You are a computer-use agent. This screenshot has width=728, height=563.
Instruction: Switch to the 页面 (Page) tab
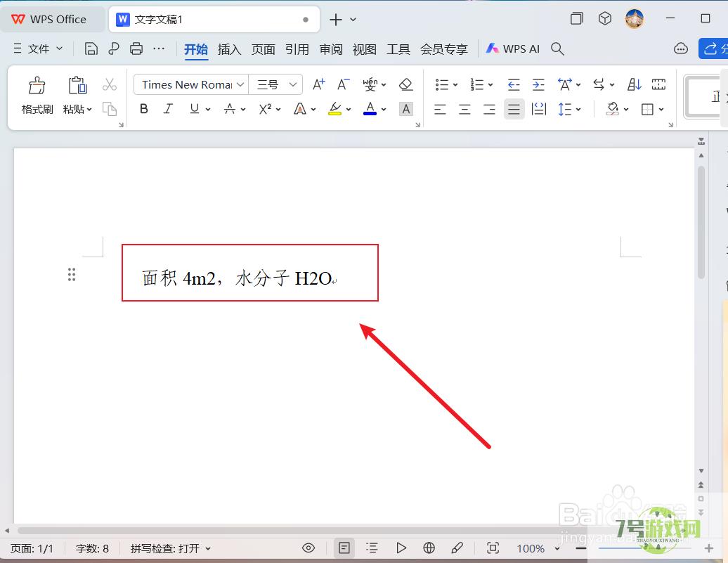[x=264, y=48]
